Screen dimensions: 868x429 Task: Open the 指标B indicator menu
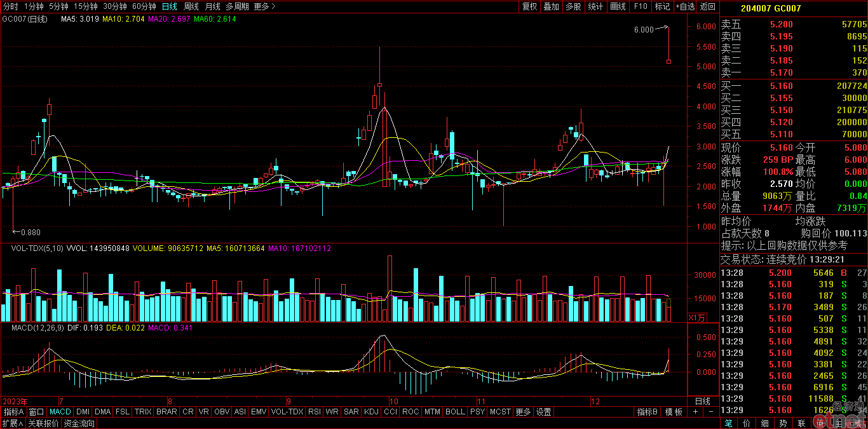coord(648,412)
